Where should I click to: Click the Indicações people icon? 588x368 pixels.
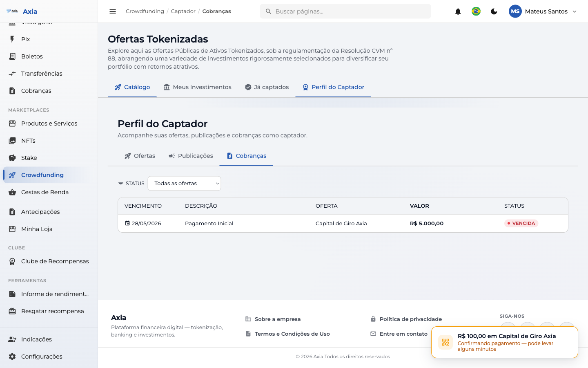point(12,339)
